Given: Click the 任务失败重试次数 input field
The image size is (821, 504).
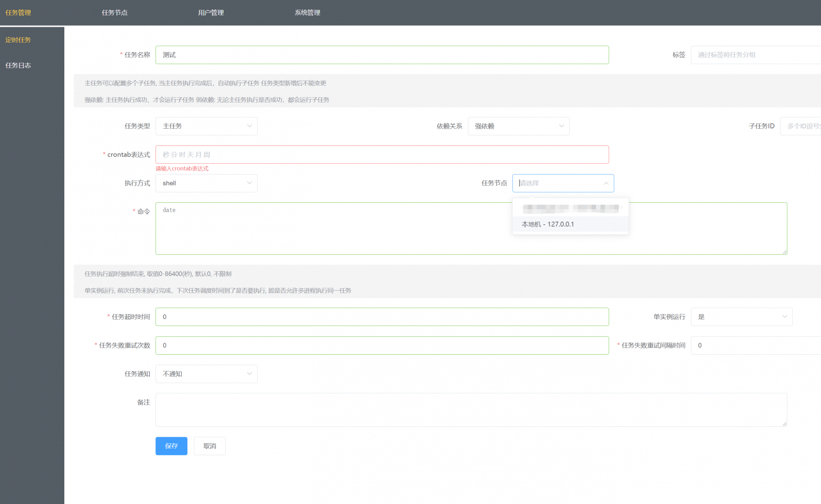Looking at the screenshot, I should tap(382, 346).
